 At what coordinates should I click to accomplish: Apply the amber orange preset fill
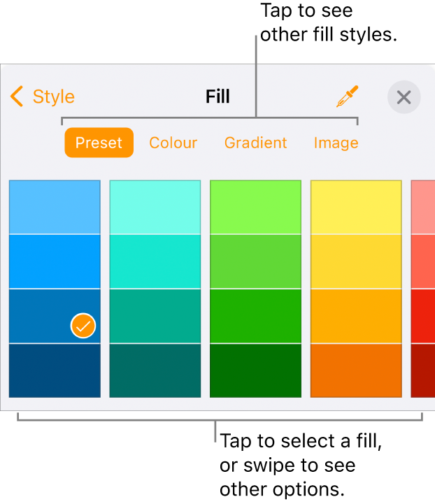click(x=356, y=316)
